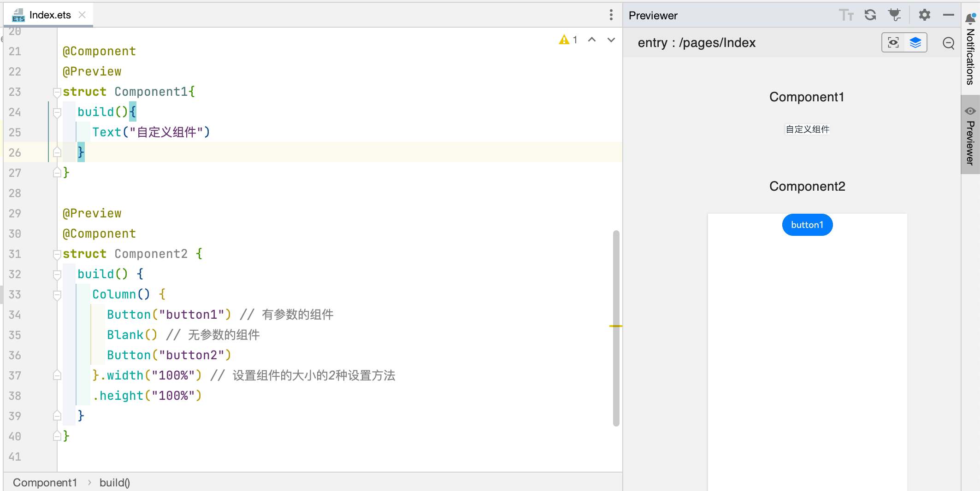The width and height of the screenshot is (980, 491).
Task: Place cursor on Blank() code line
Action: click(x=132, y=335)
